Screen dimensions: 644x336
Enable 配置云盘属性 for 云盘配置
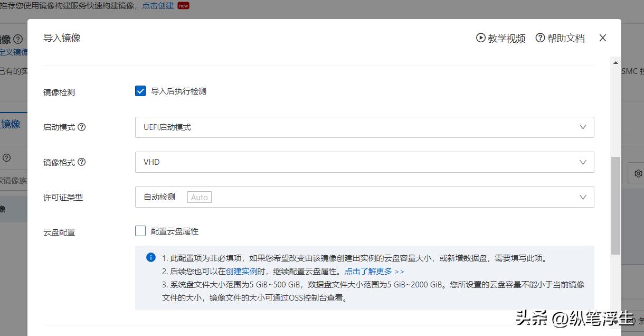pyautogui.click(x=140, y=230)
